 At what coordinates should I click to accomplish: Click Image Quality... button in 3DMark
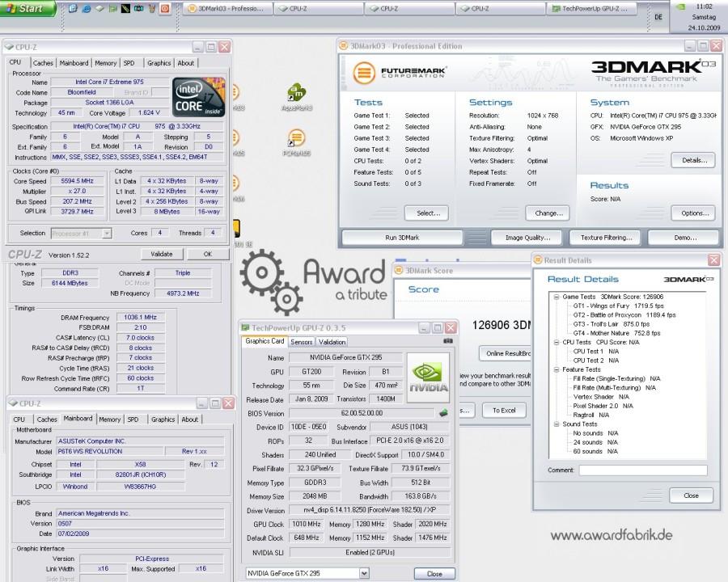coord(527,237)
